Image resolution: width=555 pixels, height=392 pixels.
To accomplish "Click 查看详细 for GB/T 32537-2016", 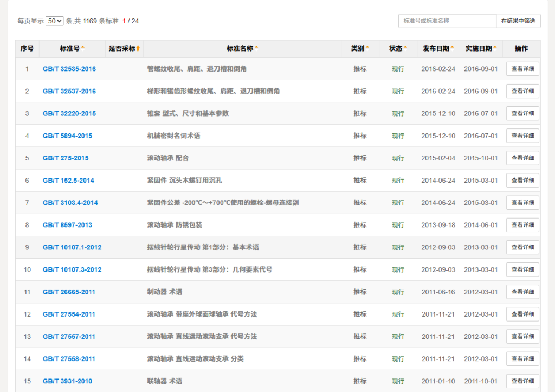I will pos(522,91).
